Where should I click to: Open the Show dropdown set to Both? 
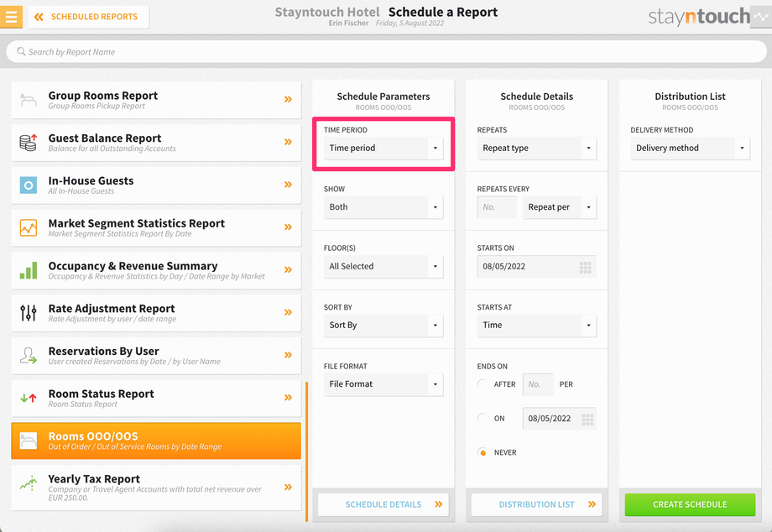pos(383,207)
